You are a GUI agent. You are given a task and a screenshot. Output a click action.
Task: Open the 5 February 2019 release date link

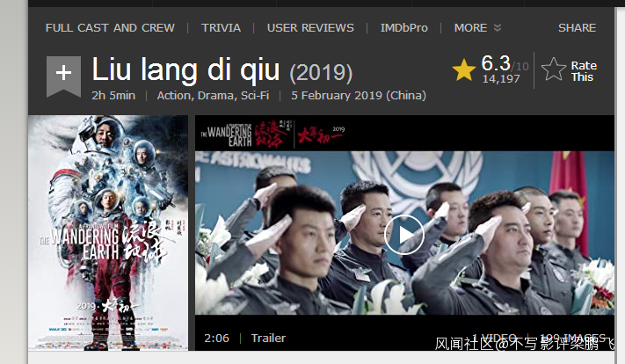[359, 96]
